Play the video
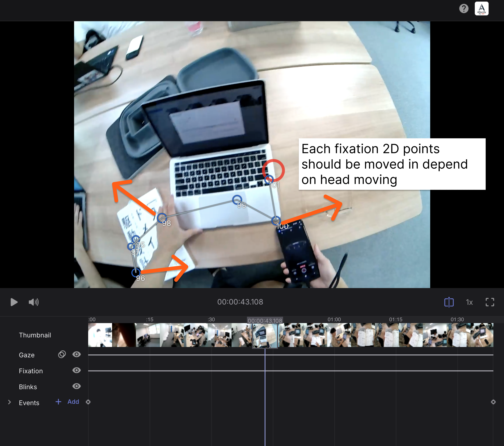Screen dimensions: 504x446 (x=14, y=302)
